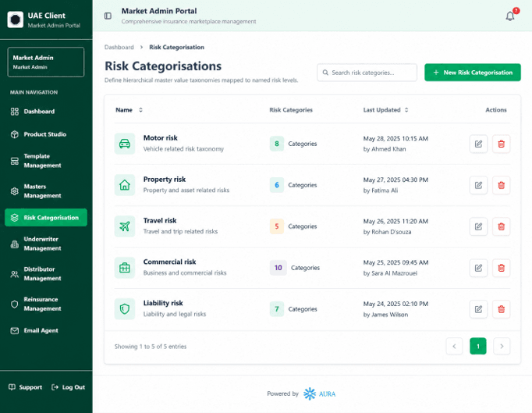Click New Risk Categorisation button

click(472, 73)
